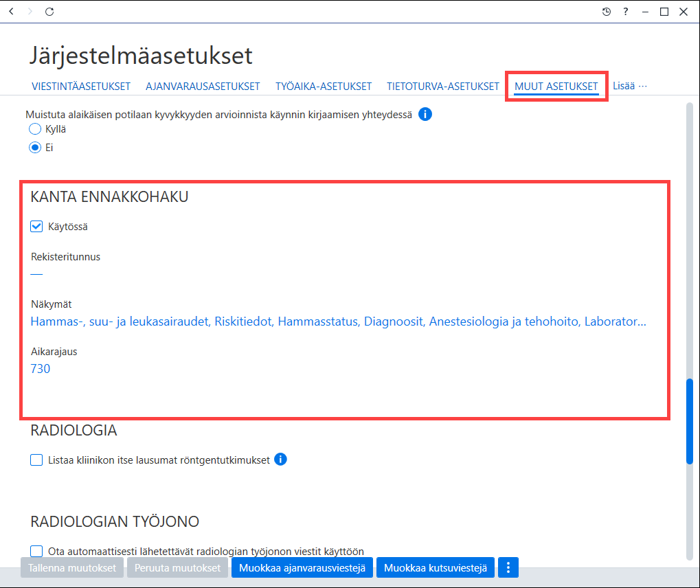This screenshot has height=588, width=700.
Task: Select the Kyllä radio button
Action: click(35, 129)
